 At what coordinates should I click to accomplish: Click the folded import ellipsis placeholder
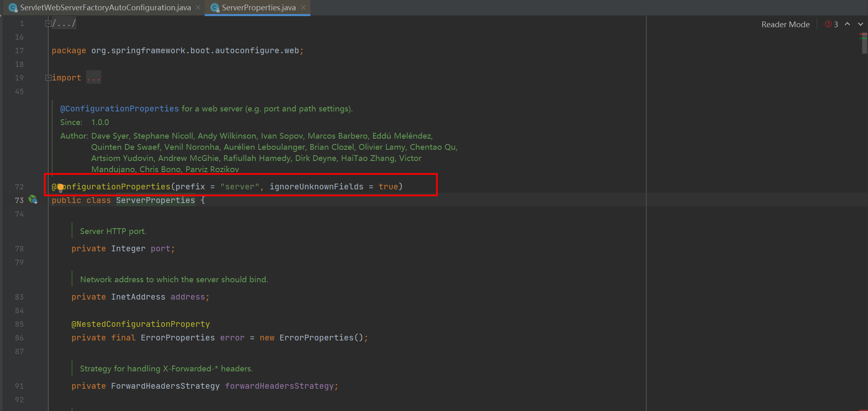pyautogui.click(x=94, y=78)
